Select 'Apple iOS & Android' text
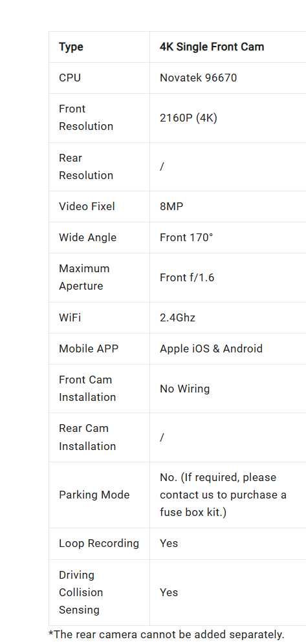306x644 pixels. point(211,349)
